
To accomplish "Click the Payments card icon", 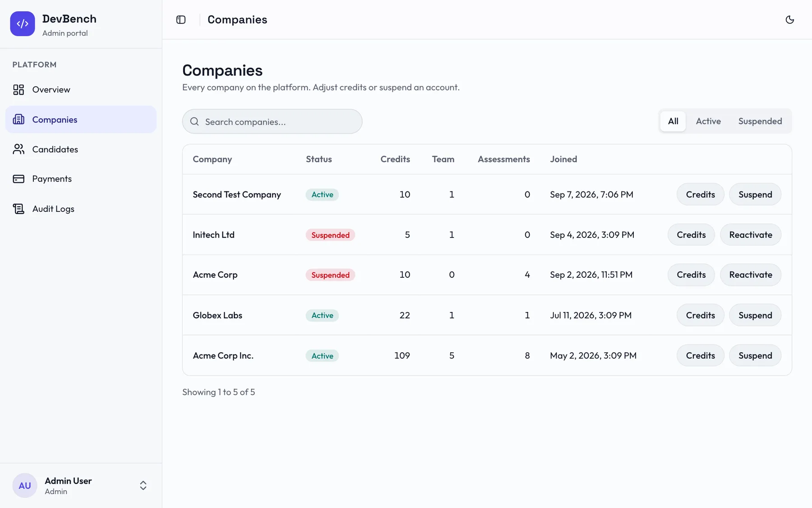I will tap(18, 179).
